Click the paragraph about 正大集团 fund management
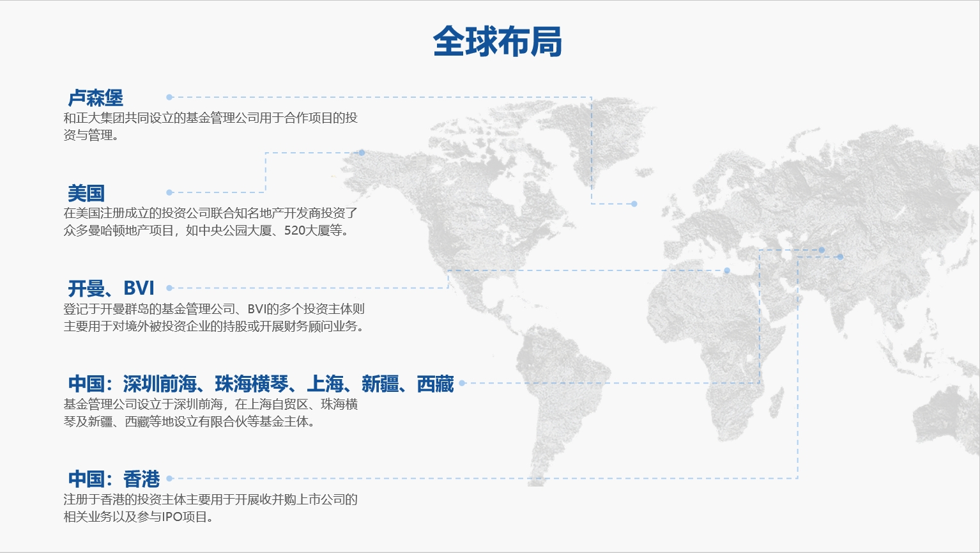This screenshot has width=980, height=553. click(x=210, y=127)
